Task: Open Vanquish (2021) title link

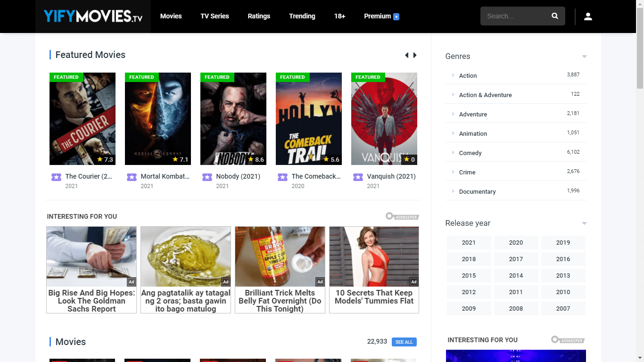Action: tap(391, 176)
